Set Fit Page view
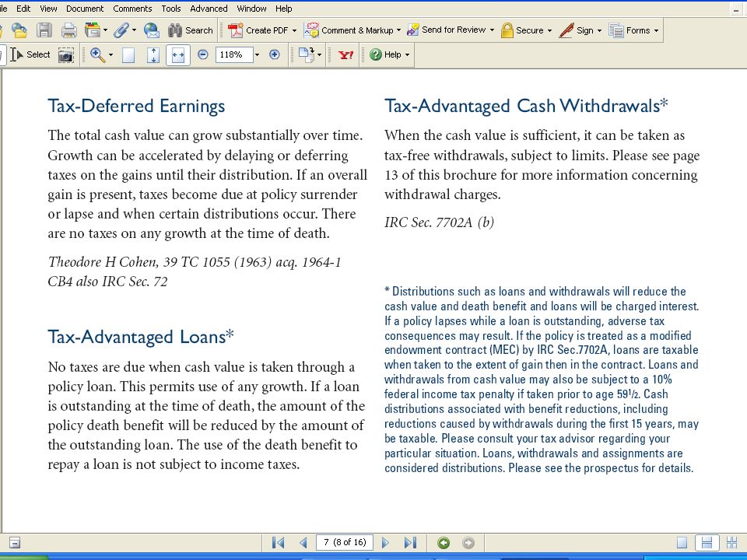The width and height of the screenshot is (747, 560). tap(153, 55)
